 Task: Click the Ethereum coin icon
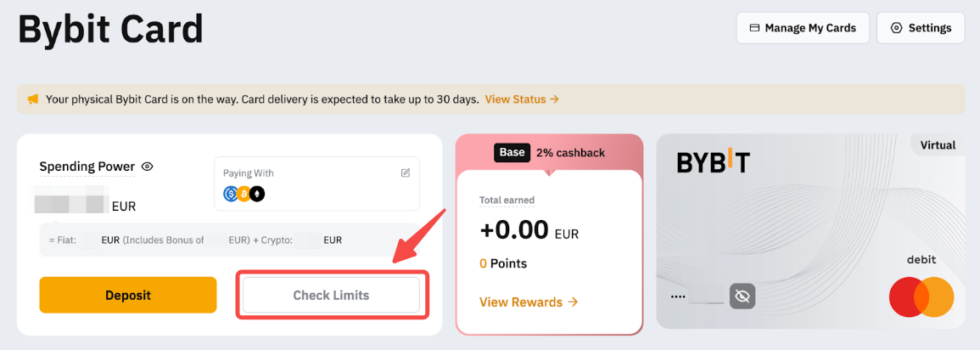pos(256,194)
